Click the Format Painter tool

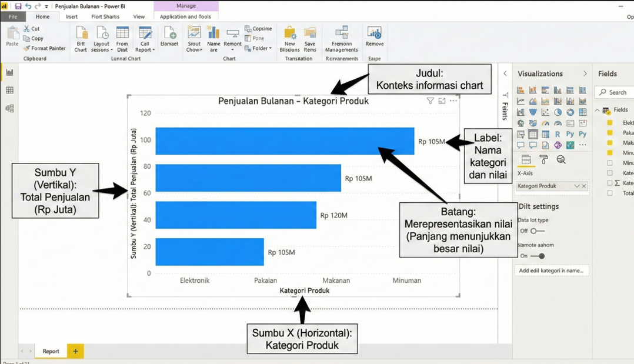point(45,48)
